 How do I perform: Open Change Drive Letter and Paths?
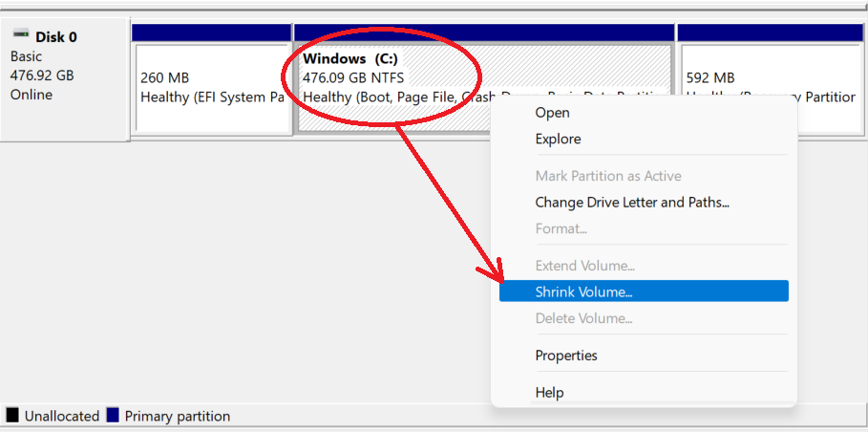click(x=631, y=203)
